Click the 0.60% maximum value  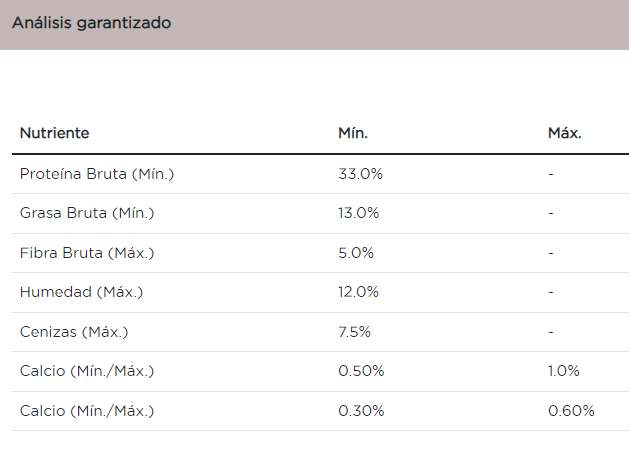571,411
